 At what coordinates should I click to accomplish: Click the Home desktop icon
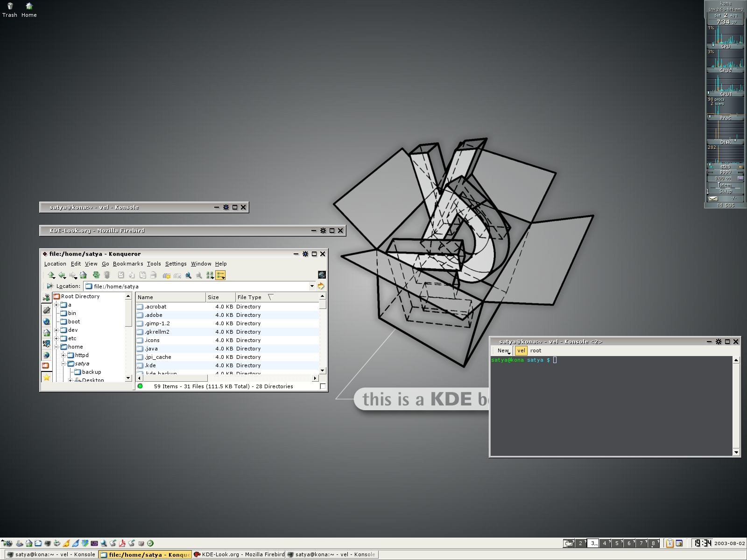tap(29, 10)
